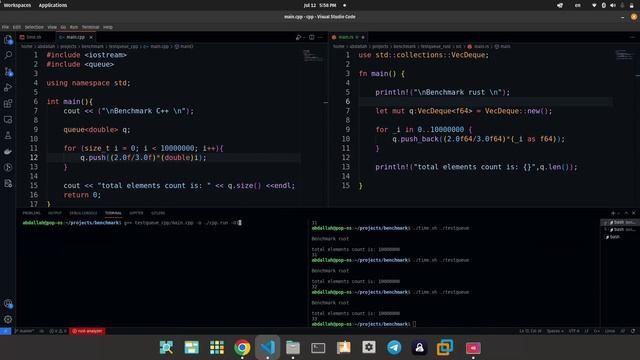Click the rust-analyzer status bar button
The width and height of the screenshot is (640, 360).
click(x=87, y=331)
